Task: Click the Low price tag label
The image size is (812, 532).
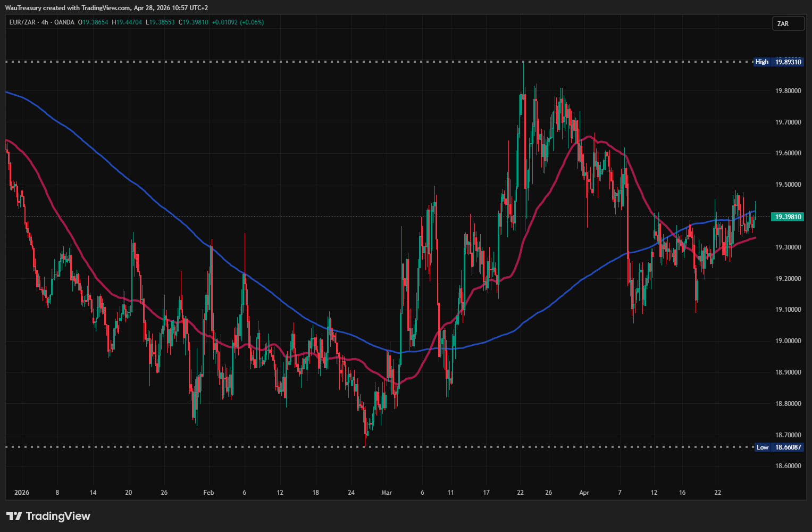Action: (x=763, y=447)
